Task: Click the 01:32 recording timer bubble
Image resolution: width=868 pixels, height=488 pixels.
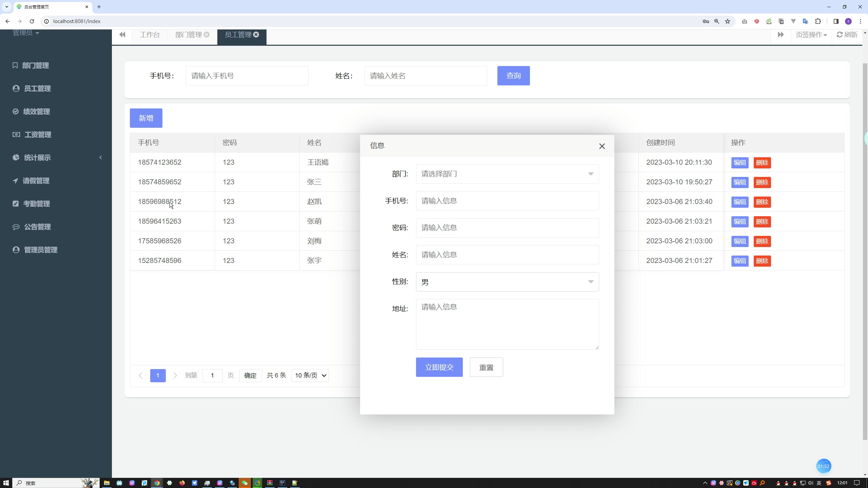Action: (x=823, y=466)
